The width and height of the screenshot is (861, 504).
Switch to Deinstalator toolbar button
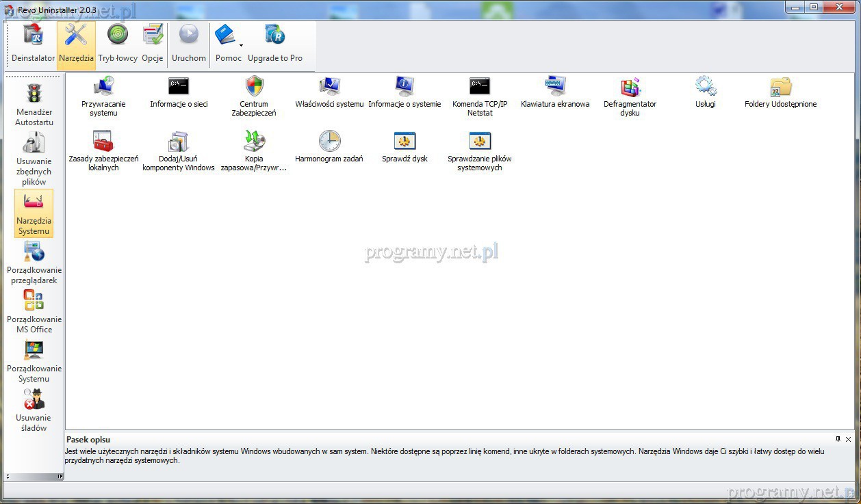click(x=33, y=42)
